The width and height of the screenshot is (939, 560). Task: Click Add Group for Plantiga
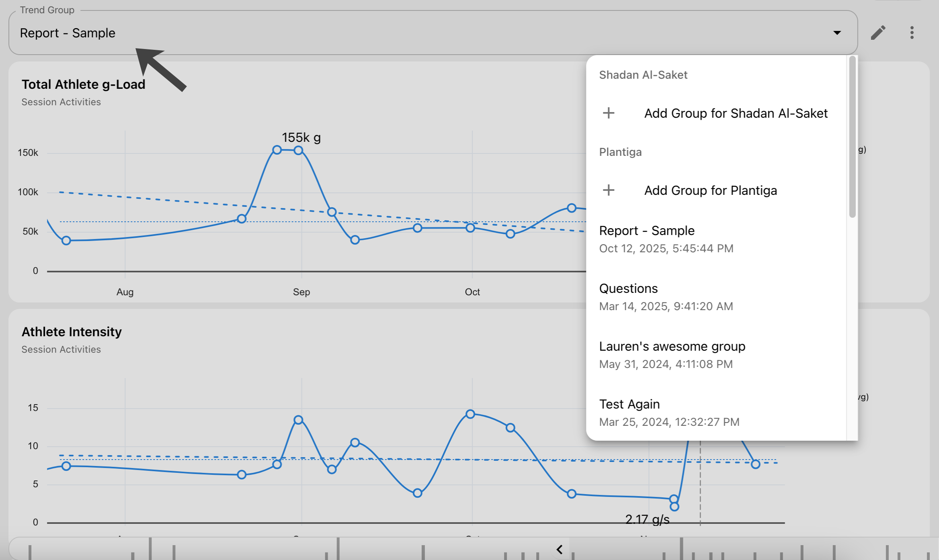pyautogui.click(x=710, y=190)
